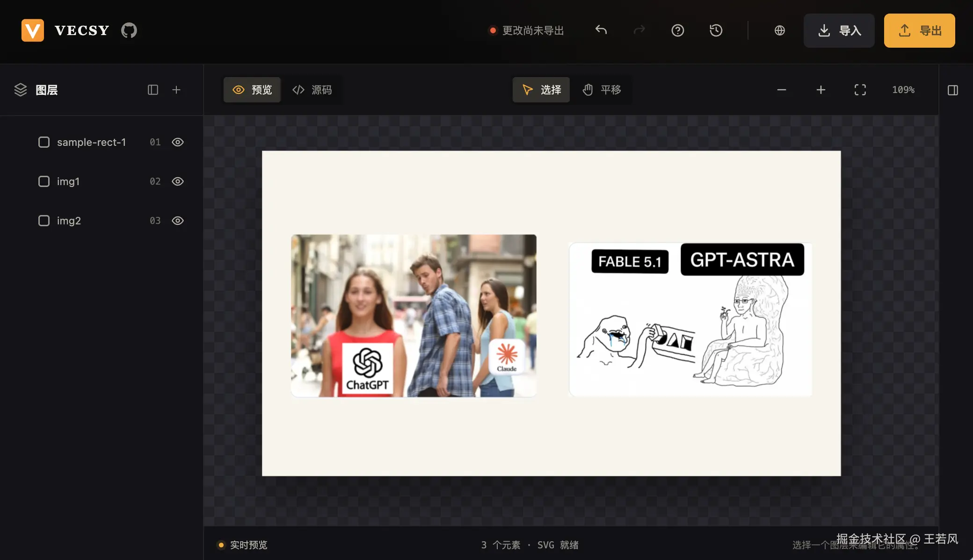The width and height of the screenshot is (973, 560).
Task: Toggle visibility of img1 layer
Action: [x=178, y=181]
